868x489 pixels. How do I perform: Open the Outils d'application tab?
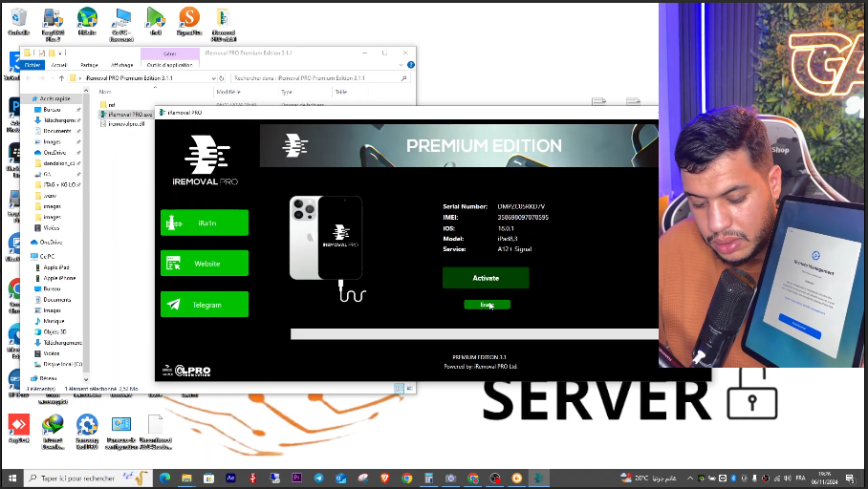[170, 65]
